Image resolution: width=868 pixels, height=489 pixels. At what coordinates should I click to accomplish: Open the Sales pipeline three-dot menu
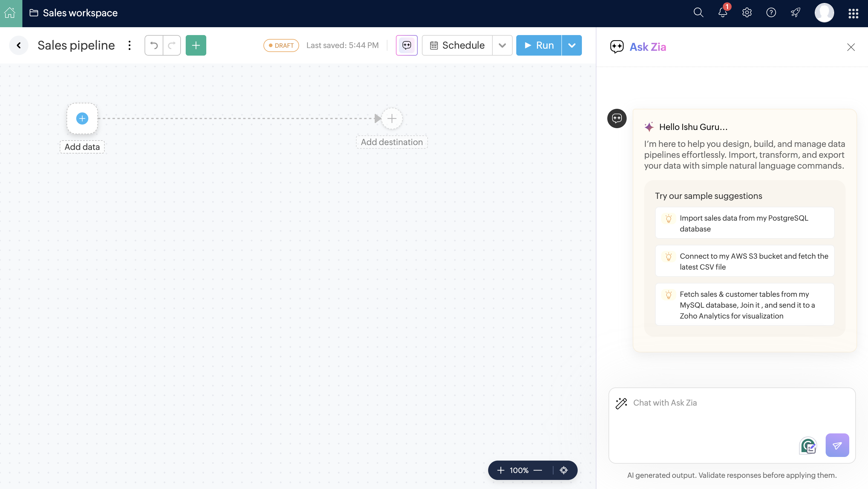coord(129,45)
